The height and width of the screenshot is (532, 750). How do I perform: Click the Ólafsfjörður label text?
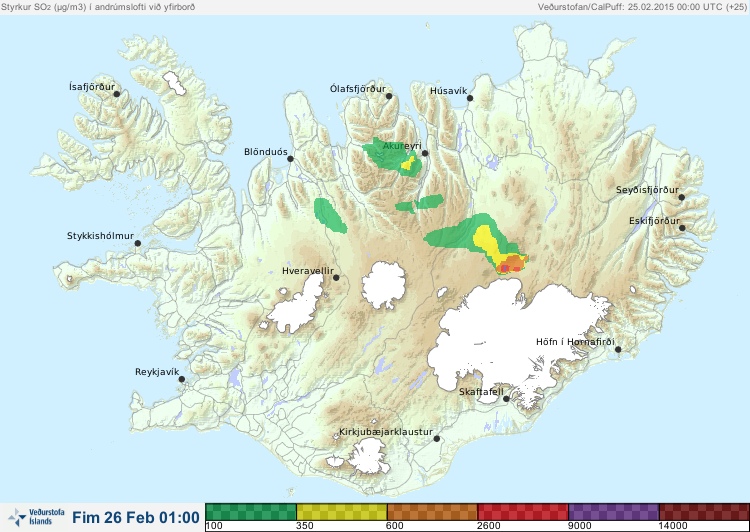point(358,89)
